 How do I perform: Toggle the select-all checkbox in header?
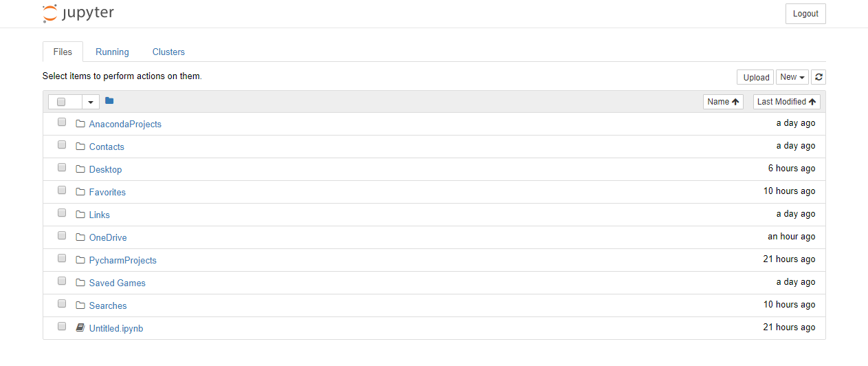[x=61, y=102]
